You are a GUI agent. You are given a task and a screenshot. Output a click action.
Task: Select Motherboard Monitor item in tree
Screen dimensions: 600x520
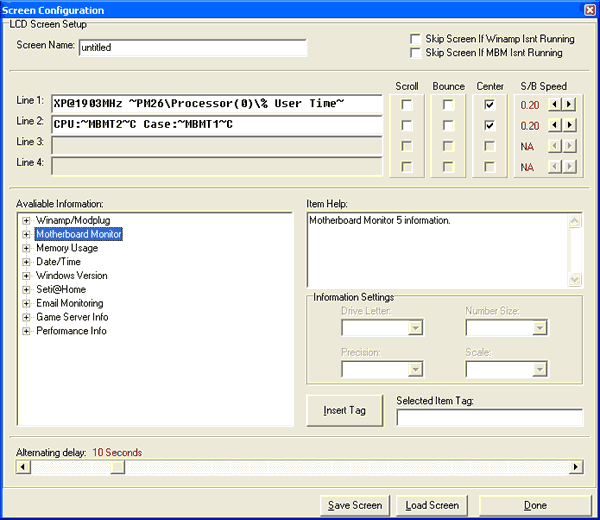point(78,234)
